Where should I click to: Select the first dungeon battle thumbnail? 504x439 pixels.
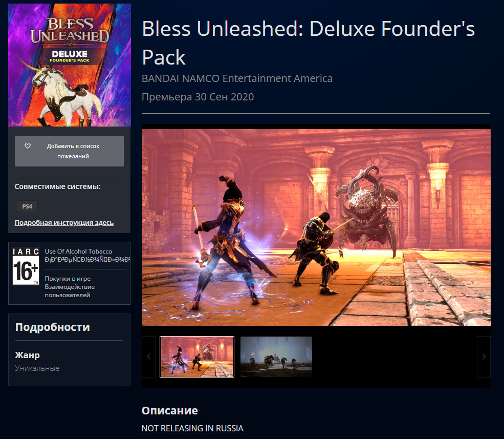197,357
